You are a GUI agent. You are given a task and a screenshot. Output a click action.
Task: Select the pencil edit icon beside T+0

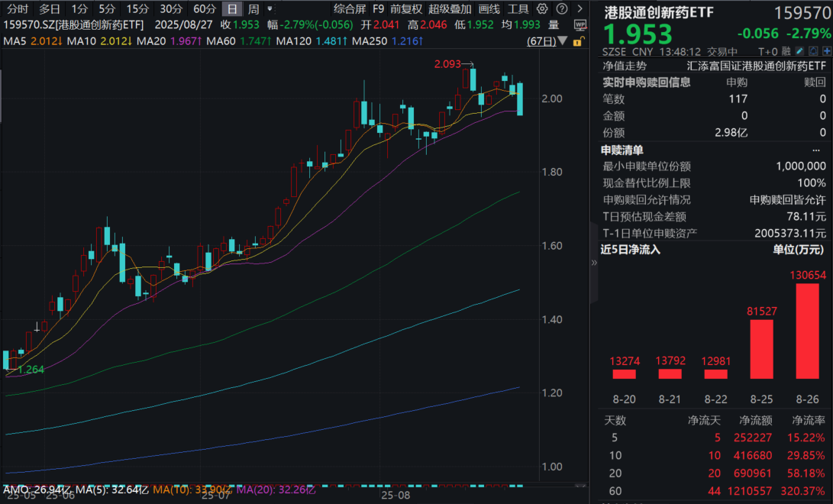(799, 51)
